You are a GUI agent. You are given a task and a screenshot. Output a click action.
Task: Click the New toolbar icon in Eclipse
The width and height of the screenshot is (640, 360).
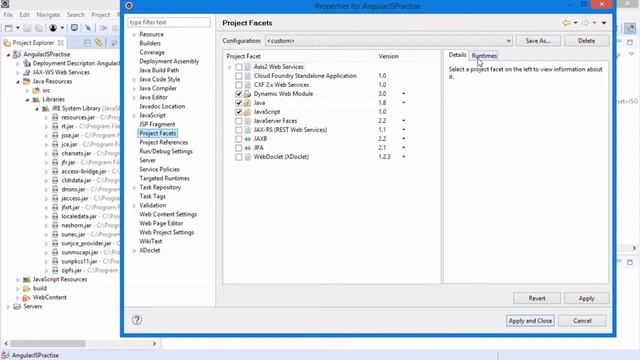click(9, 28)
